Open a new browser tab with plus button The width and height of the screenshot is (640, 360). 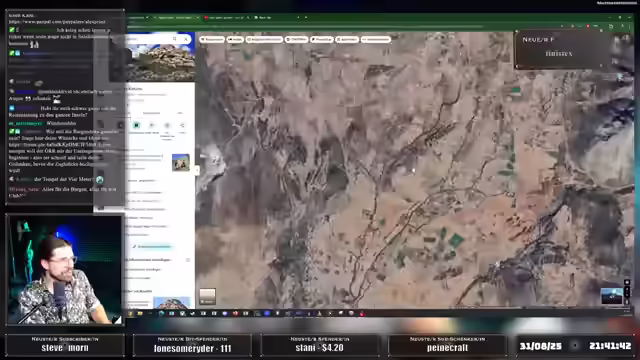pos(306,18)
